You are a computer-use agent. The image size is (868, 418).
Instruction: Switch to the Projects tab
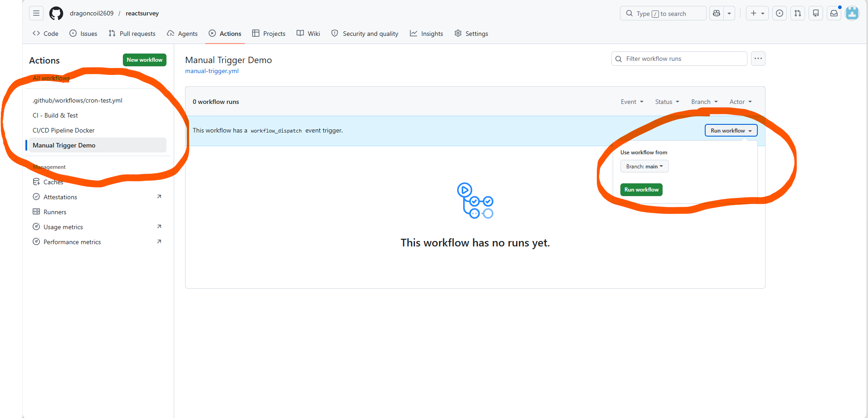click(269, 34)
